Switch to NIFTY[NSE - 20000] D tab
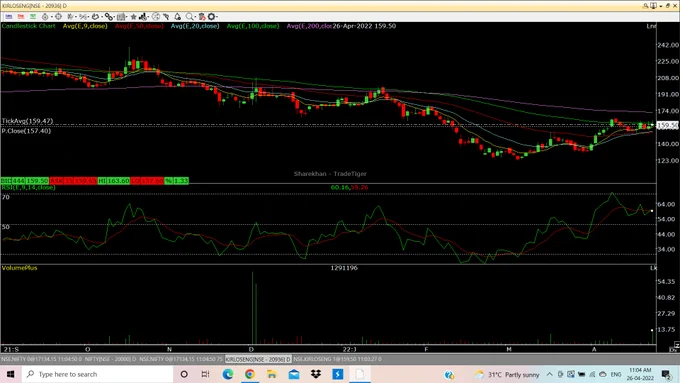This screenshot has height=383, width=680. (110, 359)
